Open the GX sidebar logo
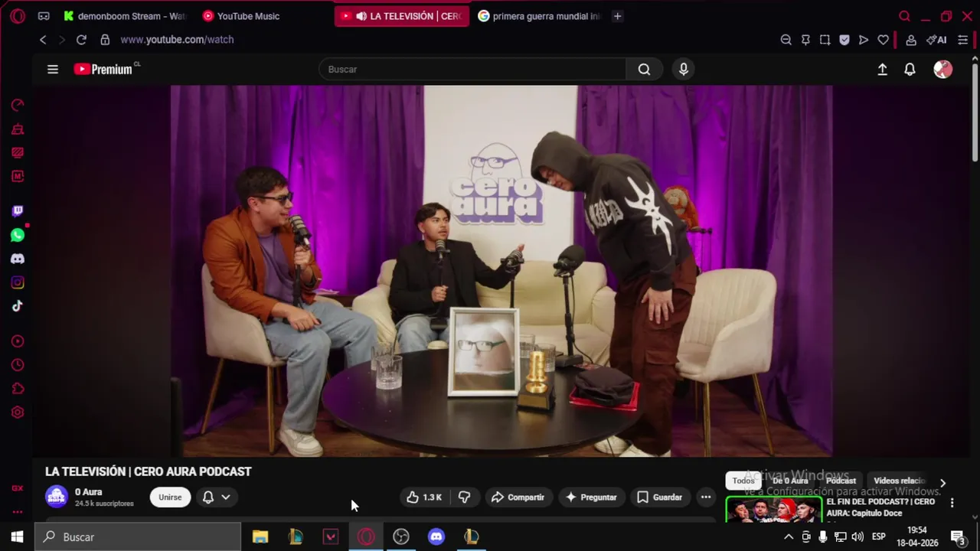 18,488
